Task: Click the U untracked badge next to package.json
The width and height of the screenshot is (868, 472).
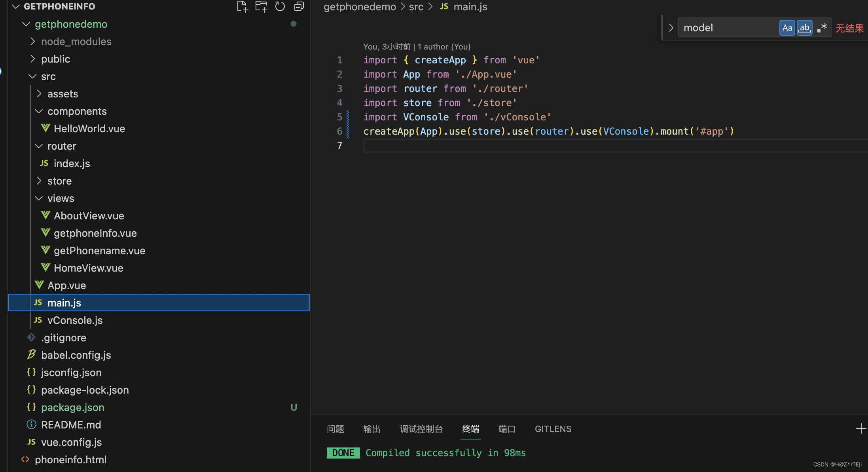Action: pos(294,407)
